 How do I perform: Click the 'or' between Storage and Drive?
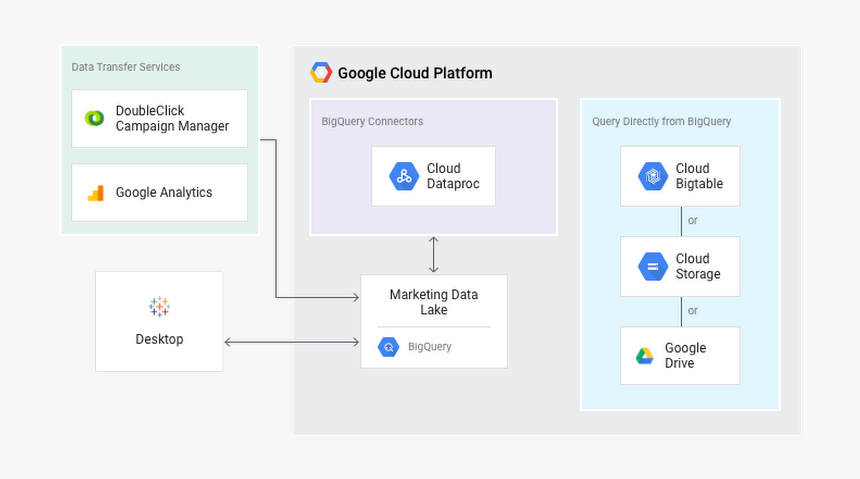tap(693, 311)
